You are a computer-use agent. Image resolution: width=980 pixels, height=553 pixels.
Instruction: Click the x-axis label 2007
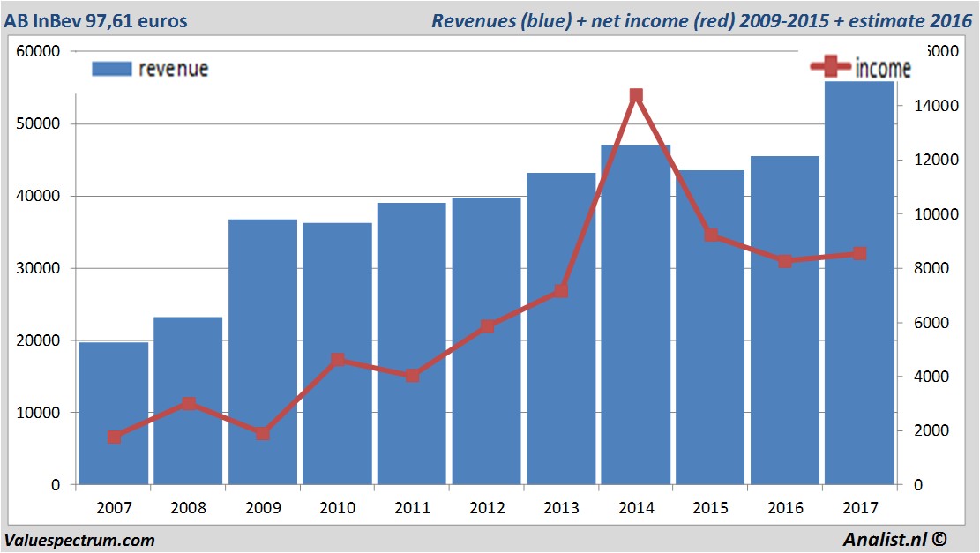[x=114, y=507]
